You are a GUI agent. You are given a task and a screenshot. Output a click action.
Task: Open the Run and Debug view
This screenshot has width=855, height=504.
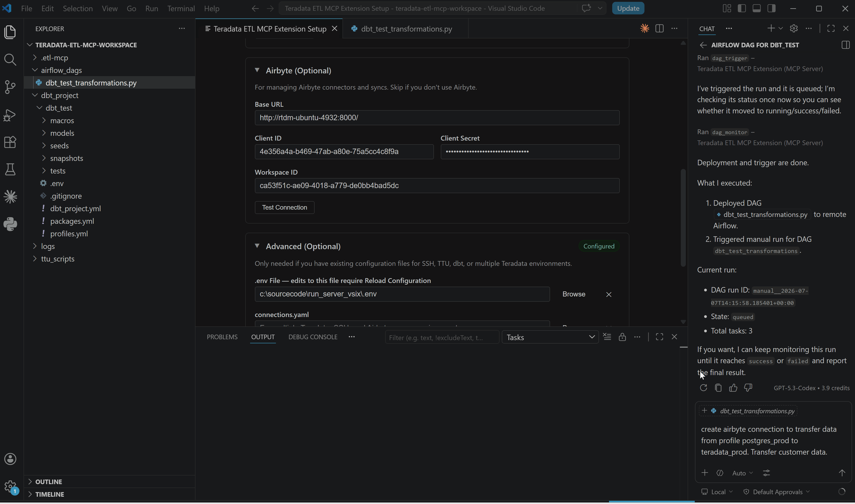click(10, 115)
